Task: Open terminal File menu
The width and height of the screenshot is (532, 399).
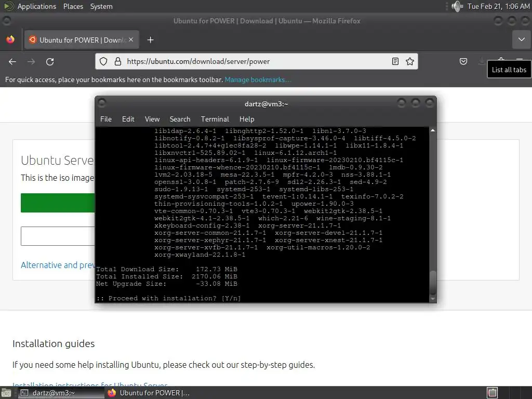Action: point(106,119)
